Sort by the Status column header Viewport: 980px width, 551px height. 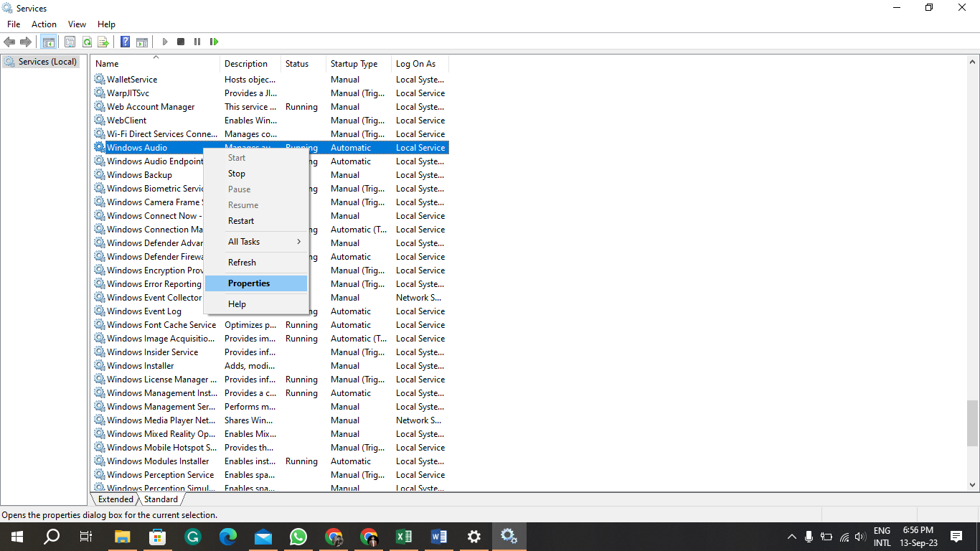(x=303, y=64)
